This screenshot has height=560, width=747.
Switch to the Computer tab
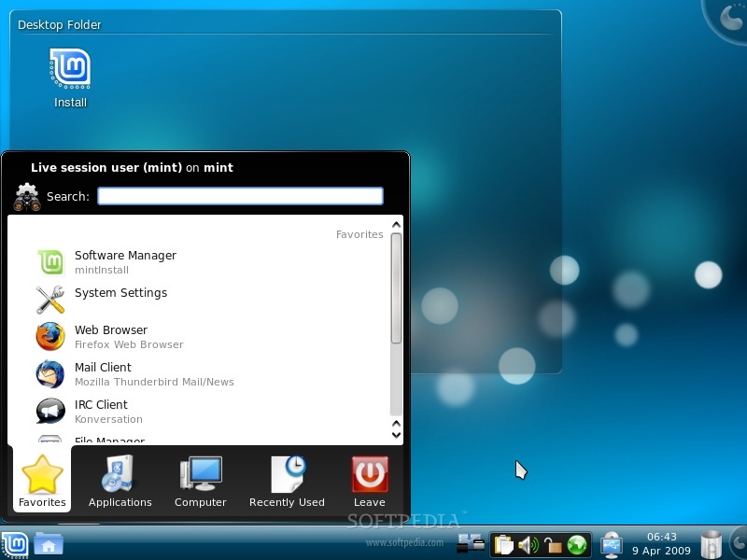(201, 482)
